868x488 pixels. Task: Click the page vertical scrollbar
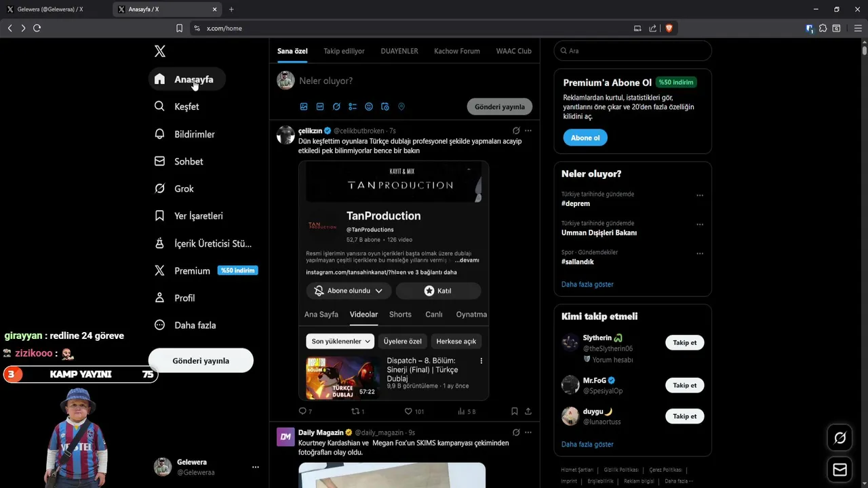point(865,51)
